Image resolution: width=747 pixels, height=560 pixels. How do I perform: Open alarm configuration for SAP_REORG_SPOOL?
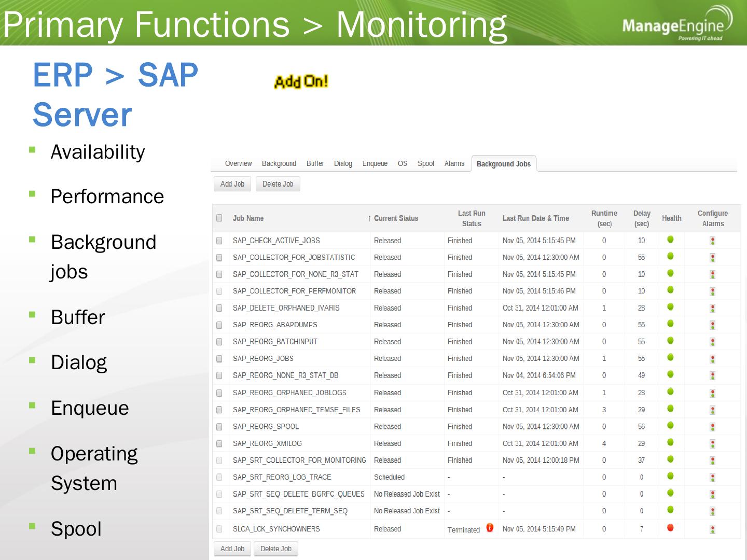(x=712, y=427)
